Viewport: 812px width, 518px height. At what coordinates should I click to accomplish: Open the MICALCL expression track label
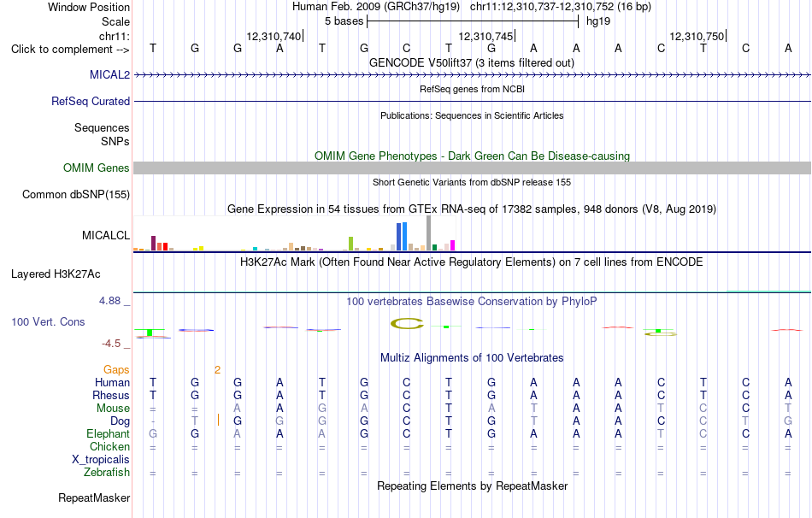click(x=106, y=235)
